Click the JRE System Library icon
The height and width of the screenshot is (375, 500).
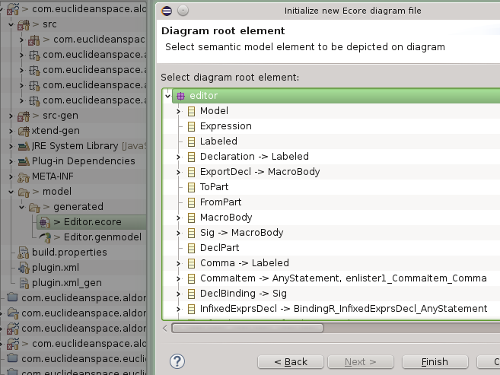pos(23,146)
